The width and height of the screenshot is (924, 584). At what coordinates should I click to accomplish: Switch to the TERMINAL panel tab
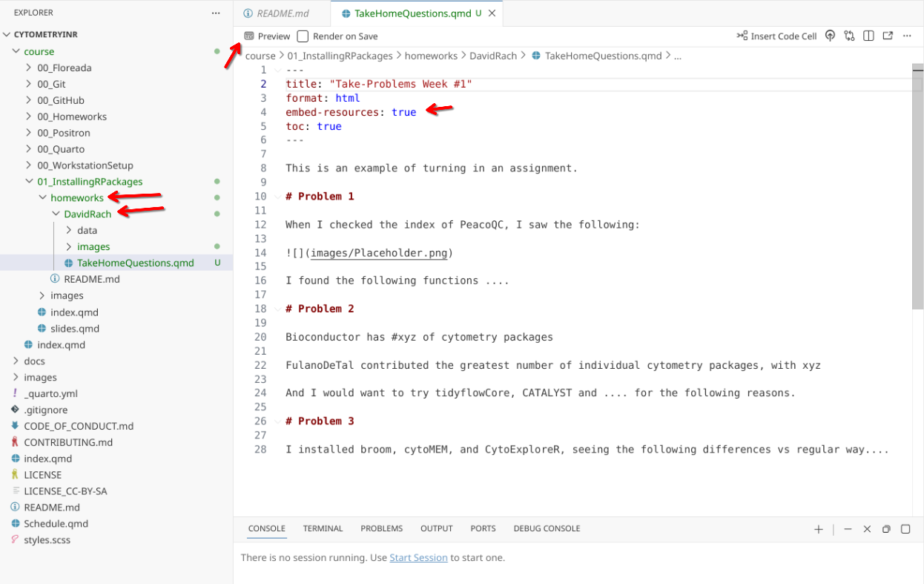click(323, 529)
